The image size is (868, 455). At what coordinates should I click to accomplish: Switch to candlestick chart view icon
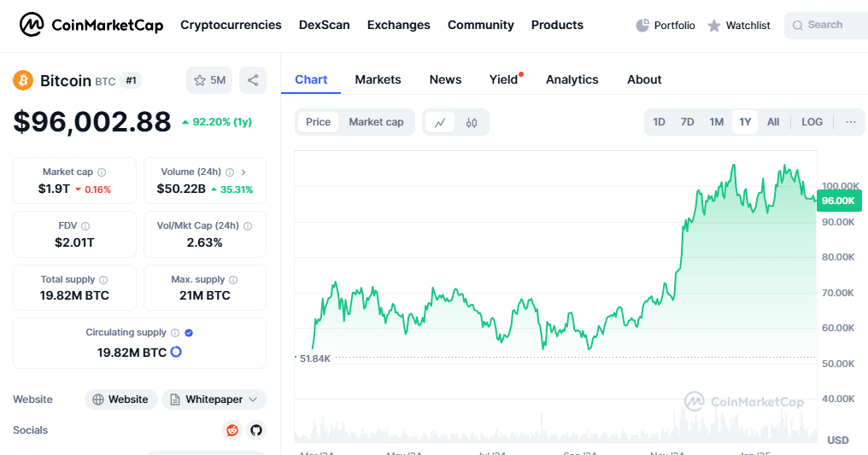coord(472,123)
